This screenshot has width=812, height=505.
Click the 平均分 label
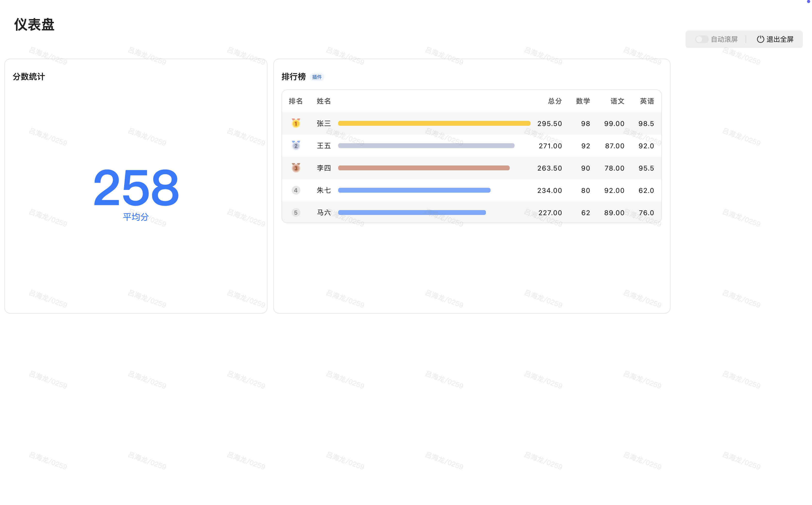(x=136, y=217)
